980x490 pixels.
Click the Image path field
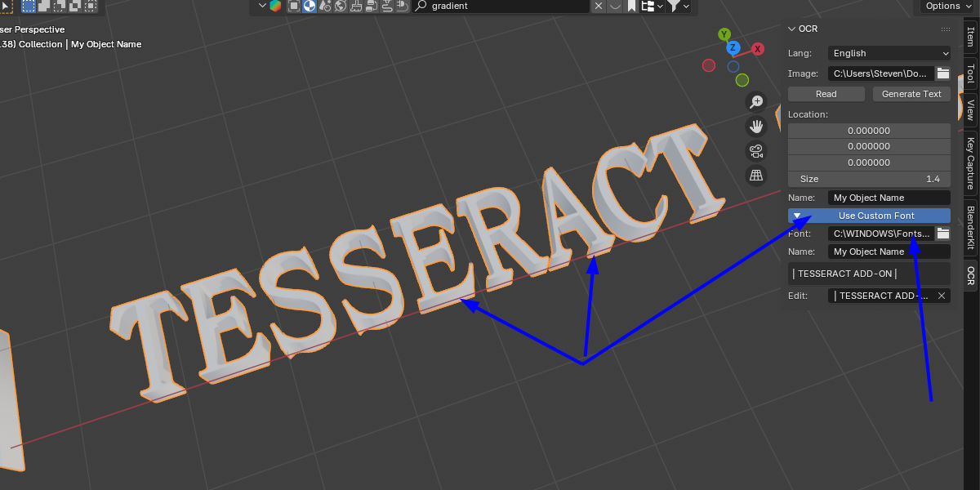pos(880,73)
